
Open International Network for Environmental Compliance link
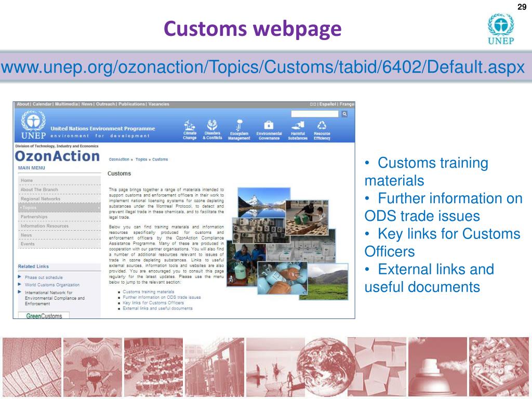point(55,298)
